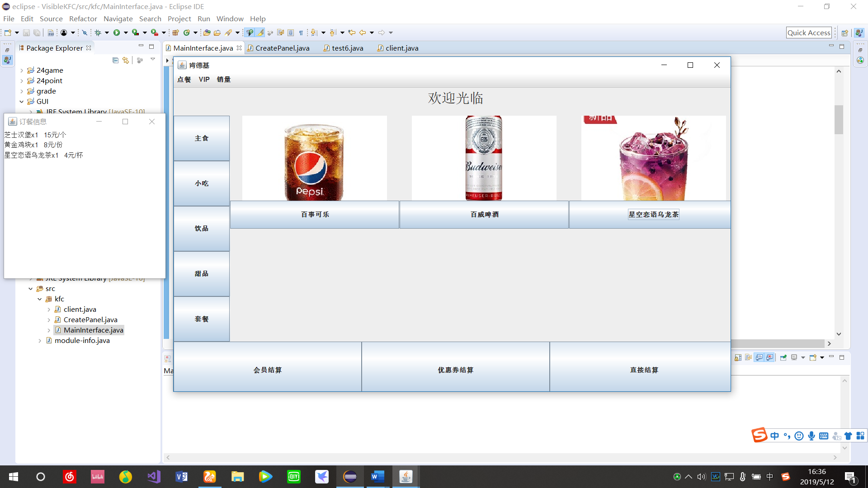Expand the grade project node
Viewport: 868px width, 488px height.
tap(22, 91)
